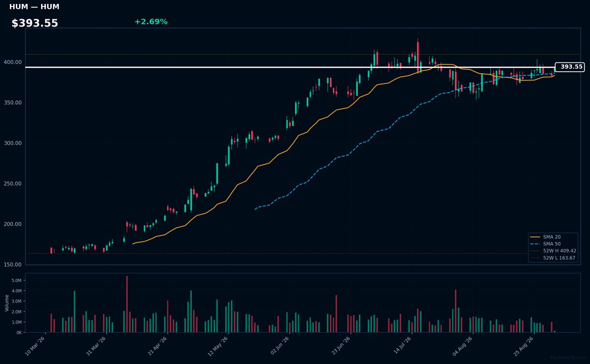
Task: Click the 3.0M volume axis label
Action: tap(16, 301)
